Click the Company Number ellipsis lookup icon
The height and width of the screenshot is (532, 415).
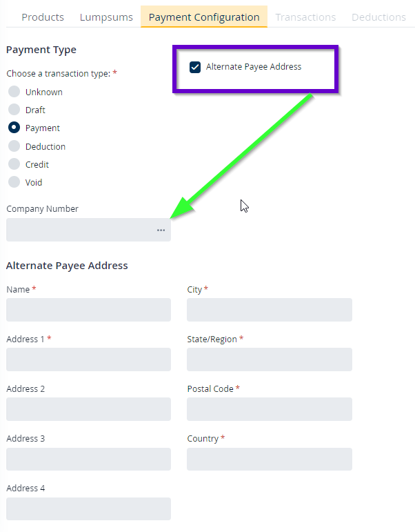click(x=161, y=230)
